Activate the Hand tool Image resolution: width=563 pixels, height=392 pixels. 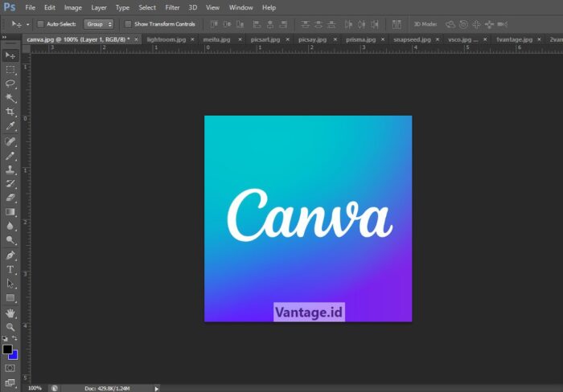(x=10, y=312)
